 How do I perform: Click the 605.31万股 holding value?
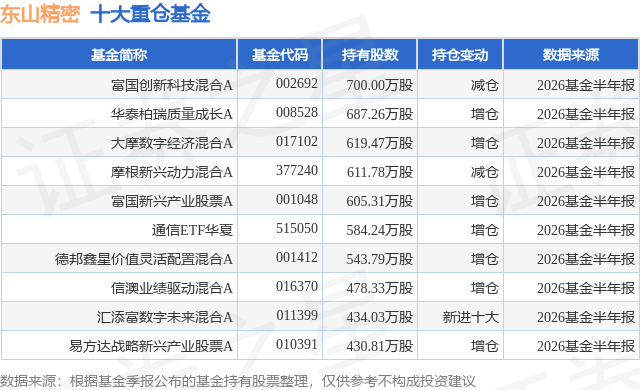380,201
